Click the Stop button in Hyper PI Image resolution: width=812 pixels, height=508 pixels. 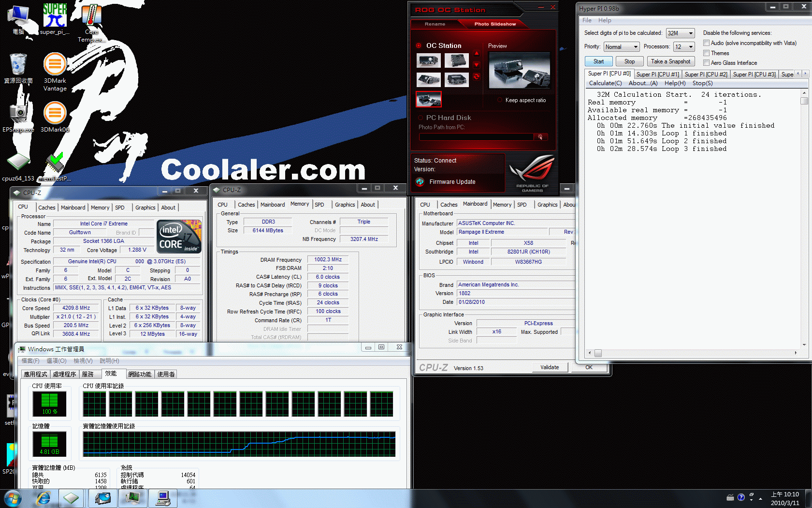click(629, 61)
